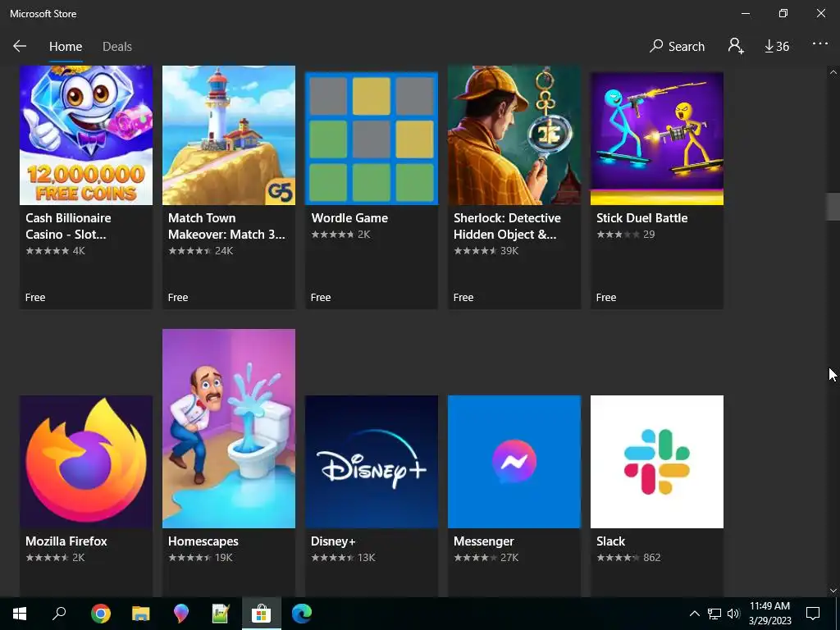The height and width of the screenshot is (630, 840).
Task: Open the colorful balloon taskbar app
Action: click(181, 614)
